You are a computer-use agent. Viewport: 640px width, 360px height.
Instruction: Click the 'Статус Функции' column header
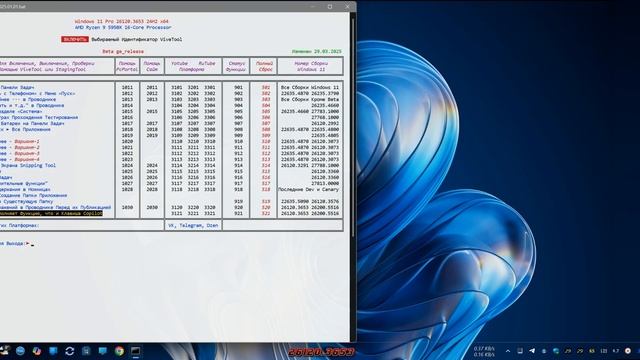(x=236, y=67)
